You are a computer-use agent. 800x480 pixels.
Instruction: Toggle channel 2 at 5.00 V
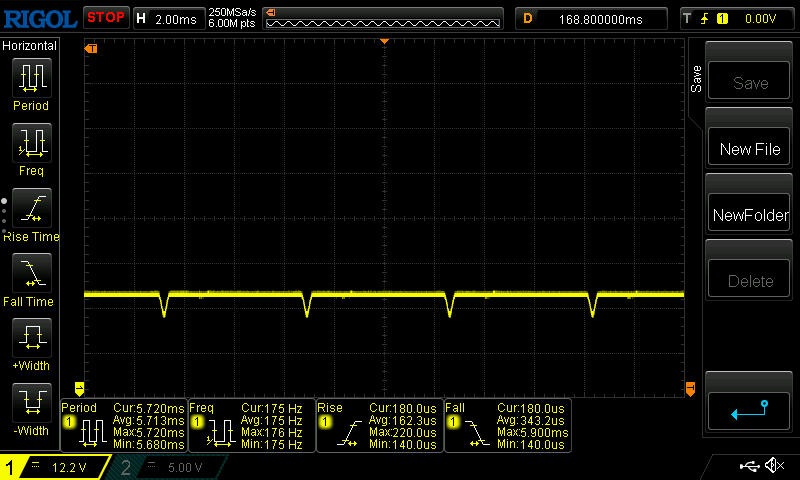[165, 467]
